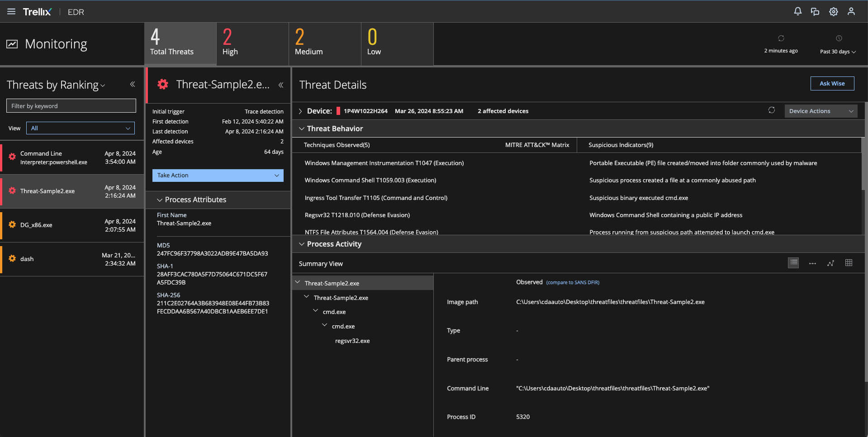Click the Filter by keyword field
Viewport: 868px width, 437px height.
71,106
